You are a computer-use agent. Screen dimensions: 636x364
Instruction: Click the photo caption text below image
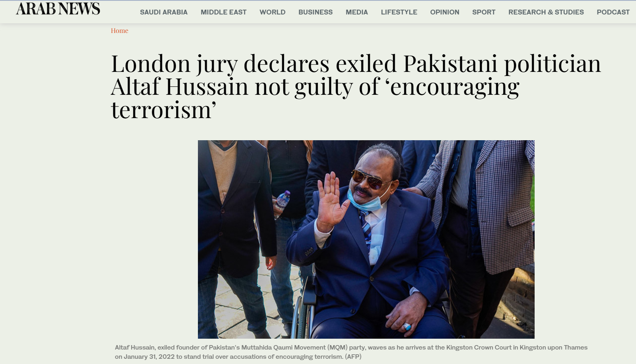(351, 352)
